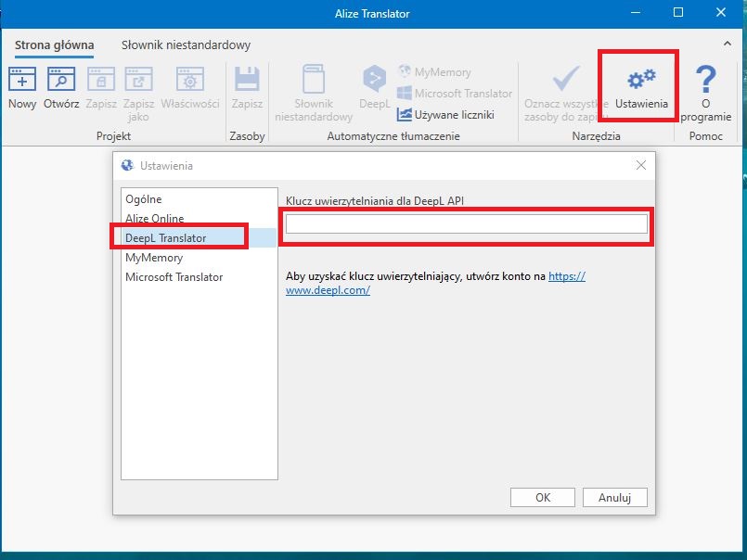Minimize the Alize Translator window
The height and width of the screenshot is (560, 747).
tap(636, 13)
